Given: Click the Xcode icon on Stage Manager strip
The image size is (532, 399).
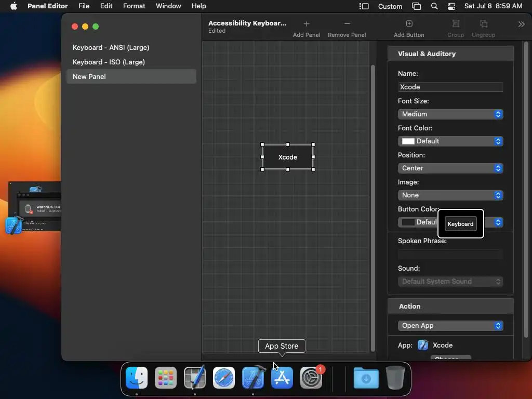Looking at the screenshot, I should [14, 225].
